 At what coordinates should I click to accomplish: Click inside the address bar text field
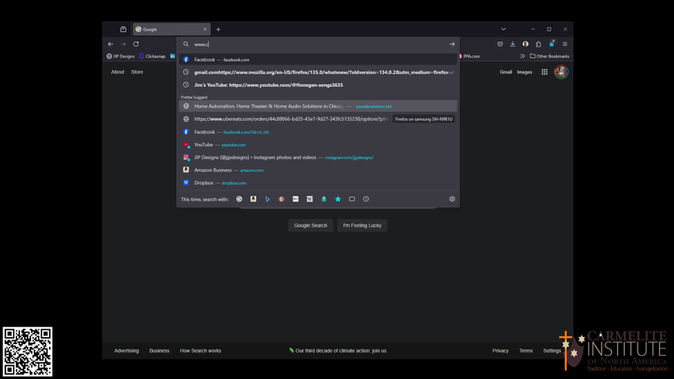tap(318, 44)
